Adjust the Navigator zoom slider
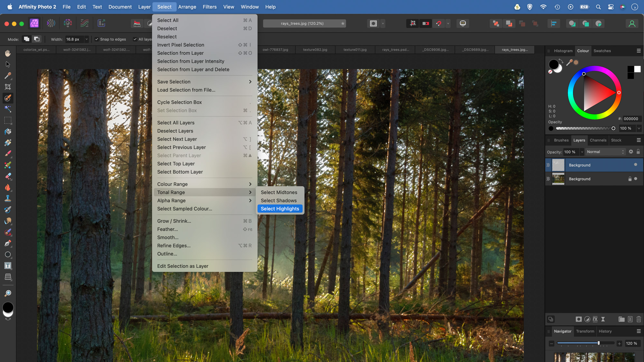Viewport: 644px width, 362px height. click(x=585, y=343)
